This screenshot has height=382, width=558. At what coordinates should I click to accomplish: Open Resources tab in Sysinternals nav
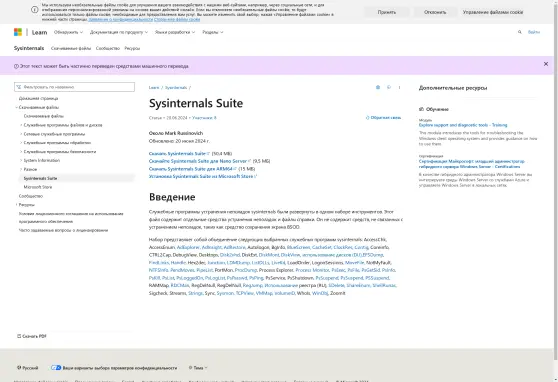coord(132,48)
